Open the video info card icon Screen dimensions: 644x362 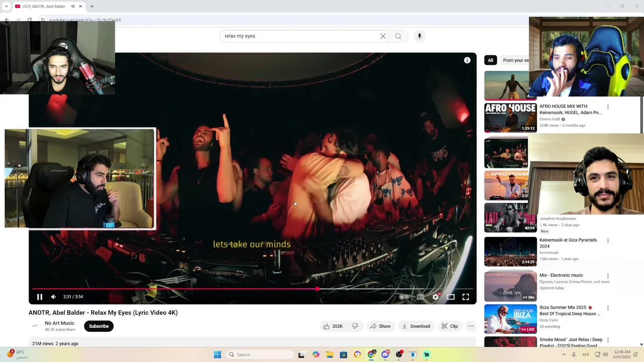click(x=467, y=60)
